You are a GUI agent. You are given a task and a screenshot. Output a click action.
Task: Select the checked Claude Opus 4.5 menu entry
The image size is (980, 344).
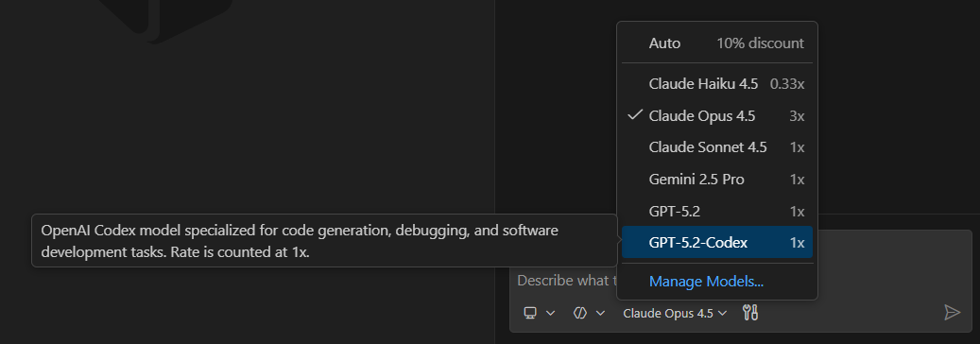click(717, 115)
